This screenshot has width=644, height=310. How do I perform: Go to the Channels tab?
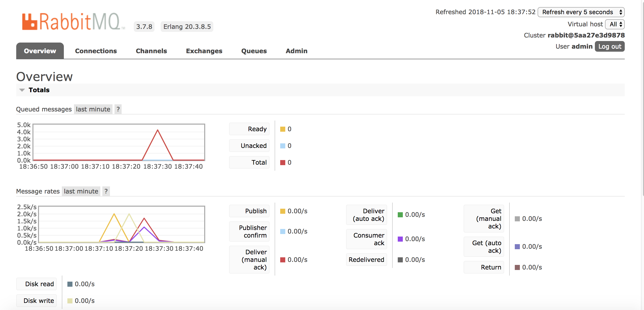pos(151,51)
